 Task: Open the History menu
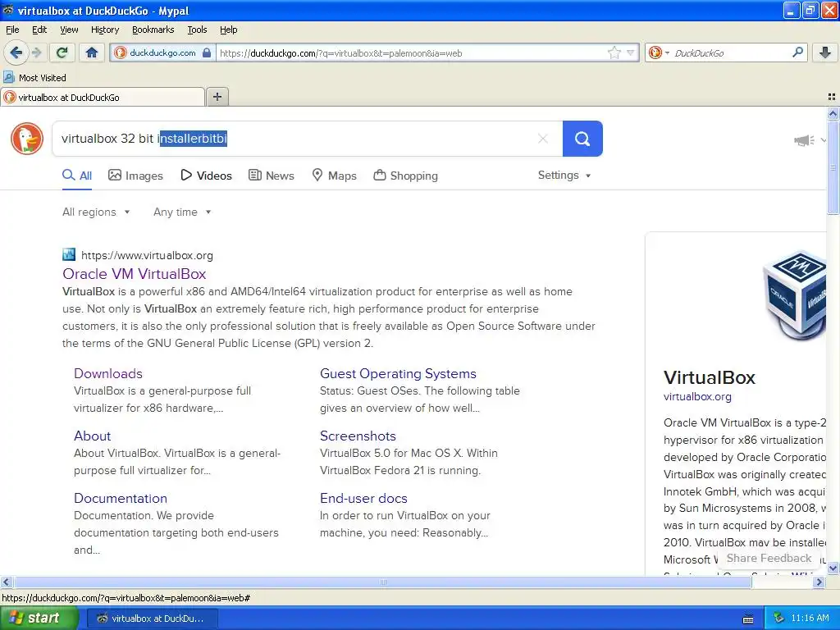coord(104,30)
